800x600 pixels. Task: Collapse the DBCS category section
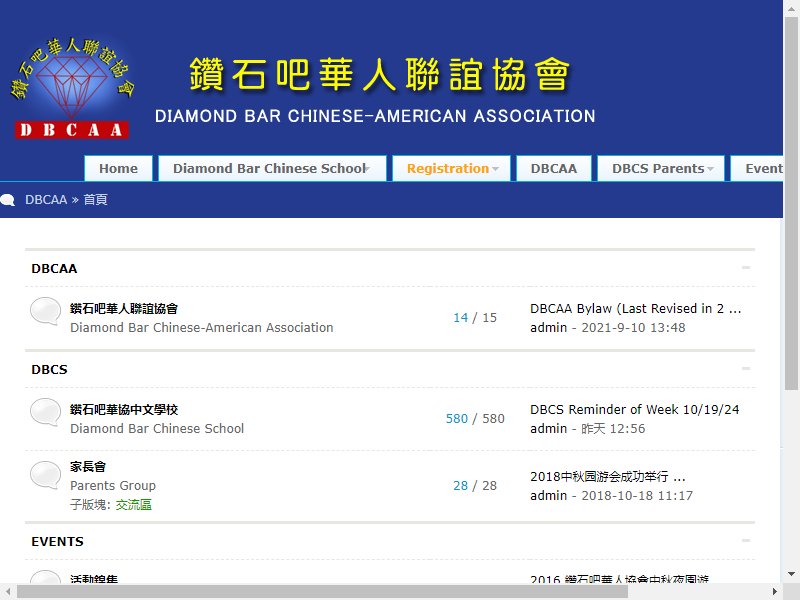[746, 369]
